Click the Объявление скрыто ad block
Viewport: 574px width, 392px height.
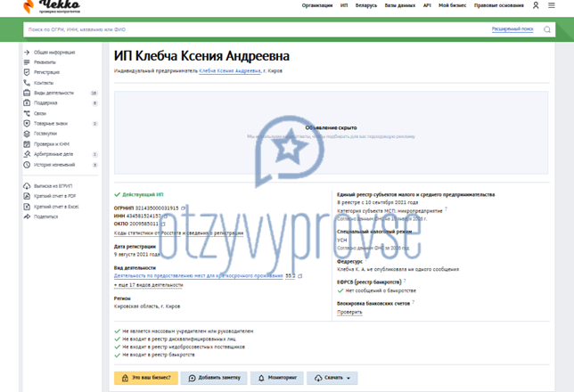tap(331, 133)
